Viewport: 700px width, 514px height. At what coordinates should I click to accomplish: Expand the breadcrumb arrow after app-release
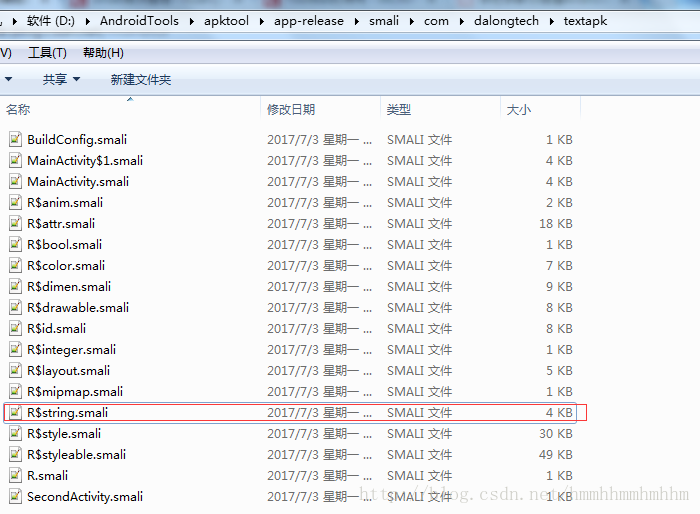(x=356, y=21)
